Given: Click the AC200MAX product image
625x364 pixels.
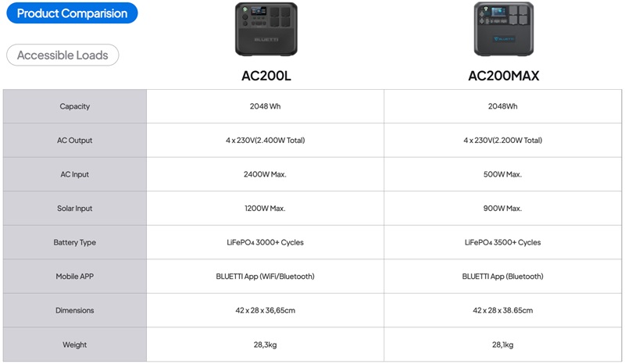Looking at the screenshot, I should [503, 29].
